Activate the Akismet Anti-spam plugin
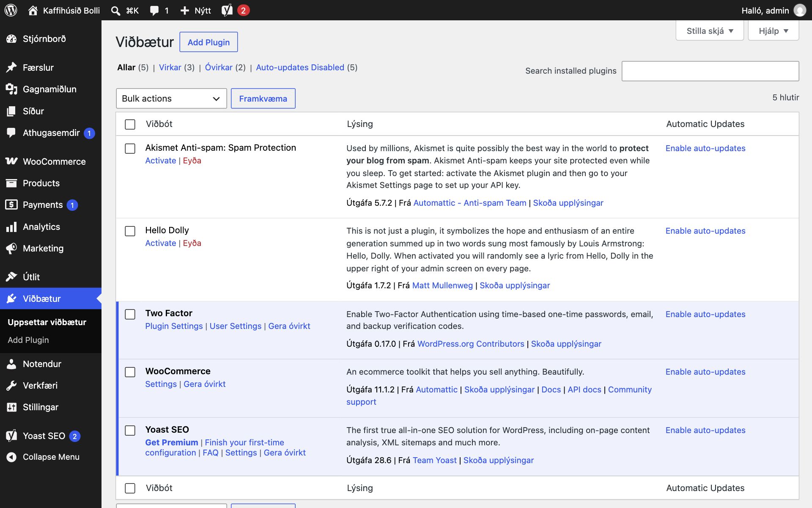Image resolution: width=812 pixels, height=508 pixels. pyautogui.click(x=161, y=160)
